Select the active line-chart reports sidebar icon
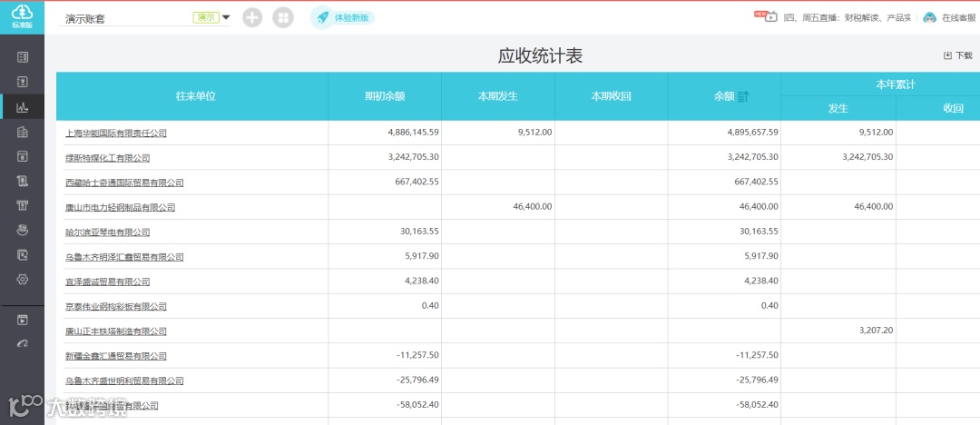 point(23,107)
